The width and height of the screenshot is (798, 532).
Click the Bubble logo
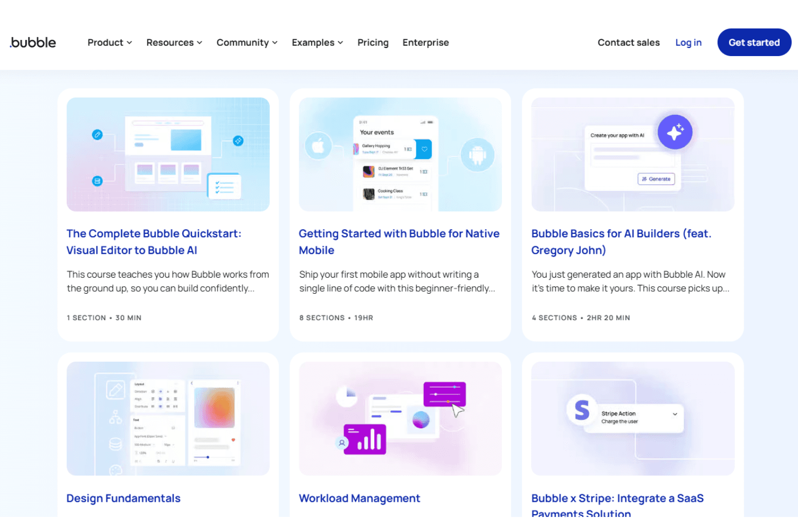pos(33,43)
